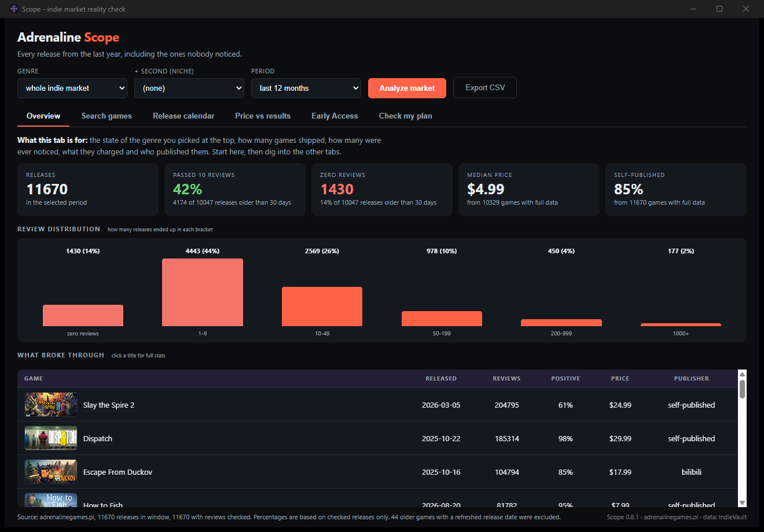764x532 pixels.
Task: Click the Self-published 85% value
Action: [629, 189]
